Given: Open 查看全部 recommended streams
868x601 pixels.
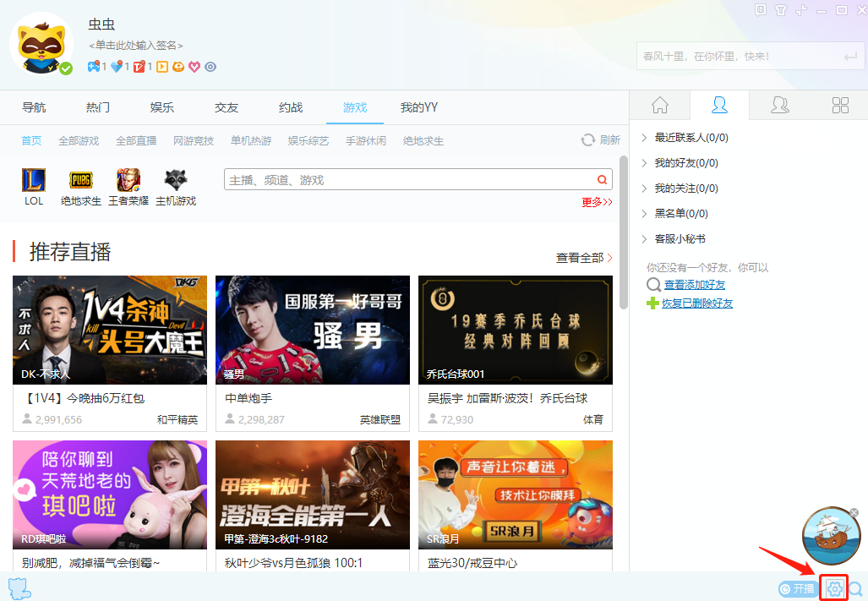Looking at the screenshot, I should [x=584, y=257].
